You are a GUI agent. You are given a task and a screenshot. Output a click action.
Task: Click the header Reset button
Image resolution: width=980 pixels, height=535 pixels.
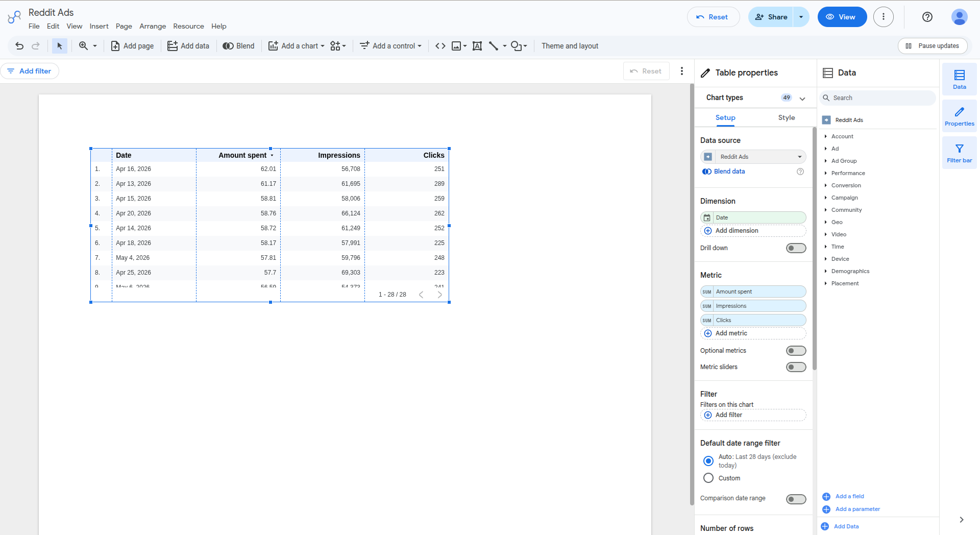713,17
